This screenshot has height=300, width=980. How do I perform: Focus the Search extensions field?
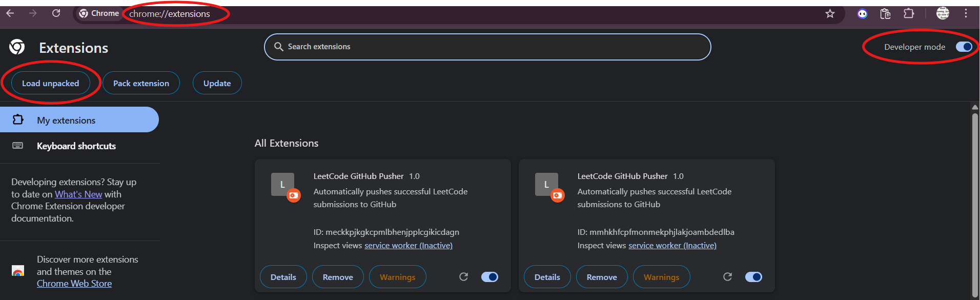coord(487,47)
